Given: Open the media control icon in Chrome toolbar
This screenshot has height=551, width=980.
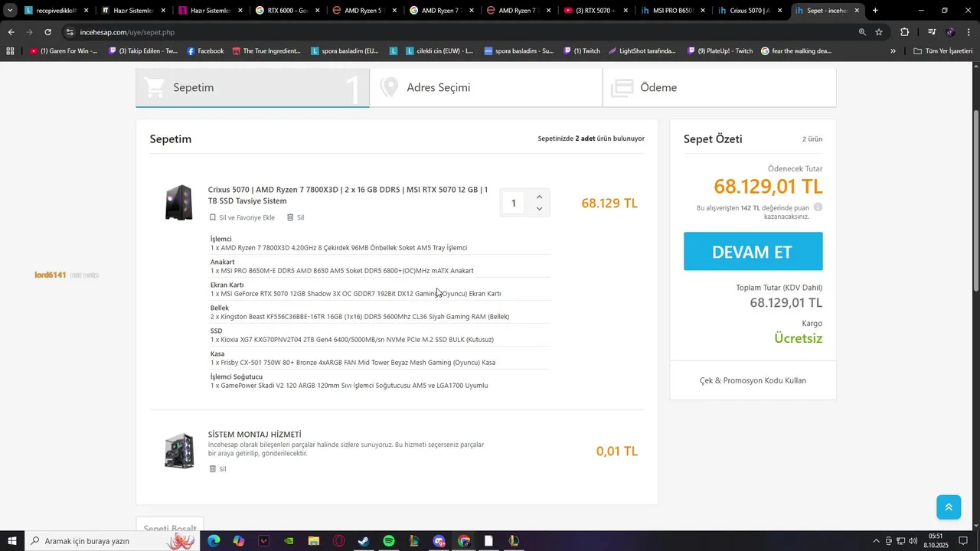Looking at the screenshot, I should [x=932, y=32].
